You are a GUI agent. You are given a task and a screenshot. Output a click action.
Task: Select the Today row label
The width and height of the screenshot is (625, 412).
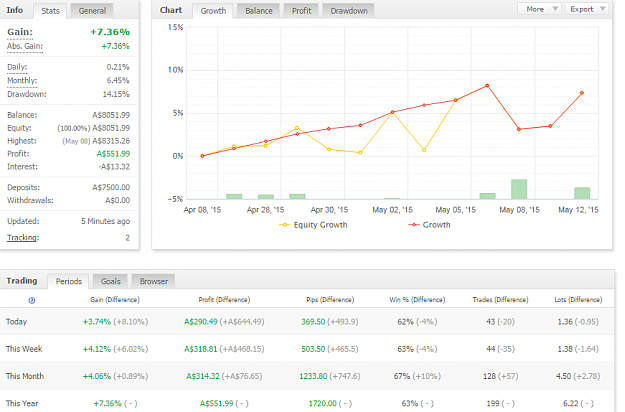click(16, 322)
